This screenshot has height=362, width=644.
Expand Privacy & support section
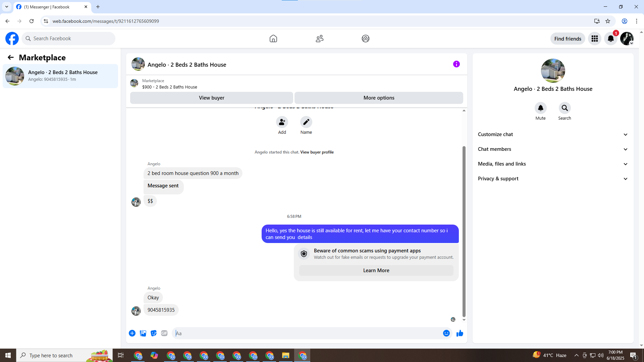pos(553,179)
